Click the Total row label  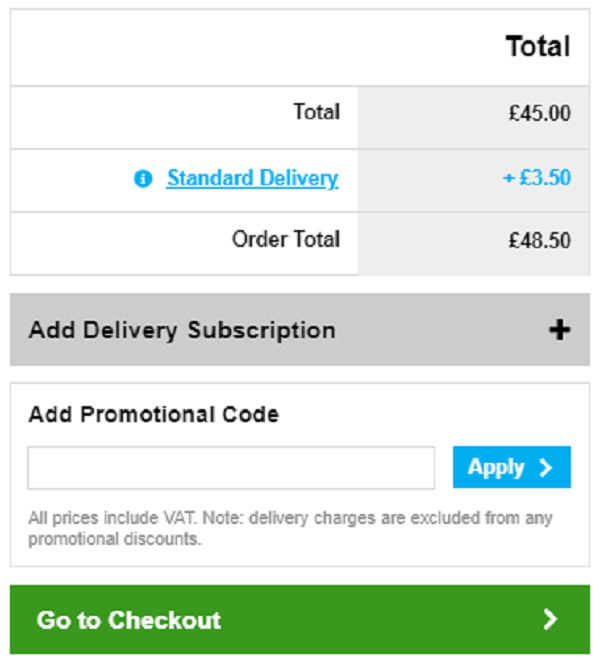point(317,112)
